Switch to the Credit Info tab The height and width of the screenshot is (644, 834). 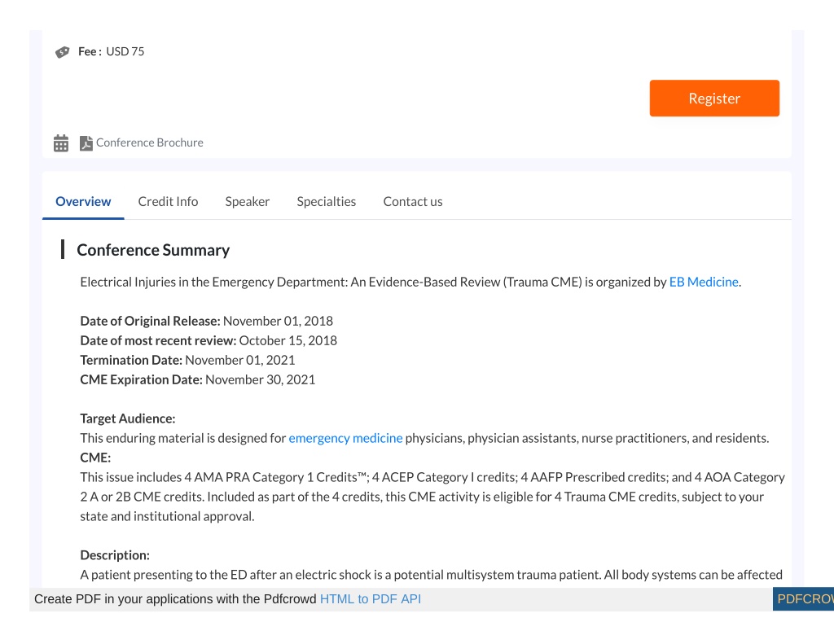pyautogui.click(x=168, y=202)
